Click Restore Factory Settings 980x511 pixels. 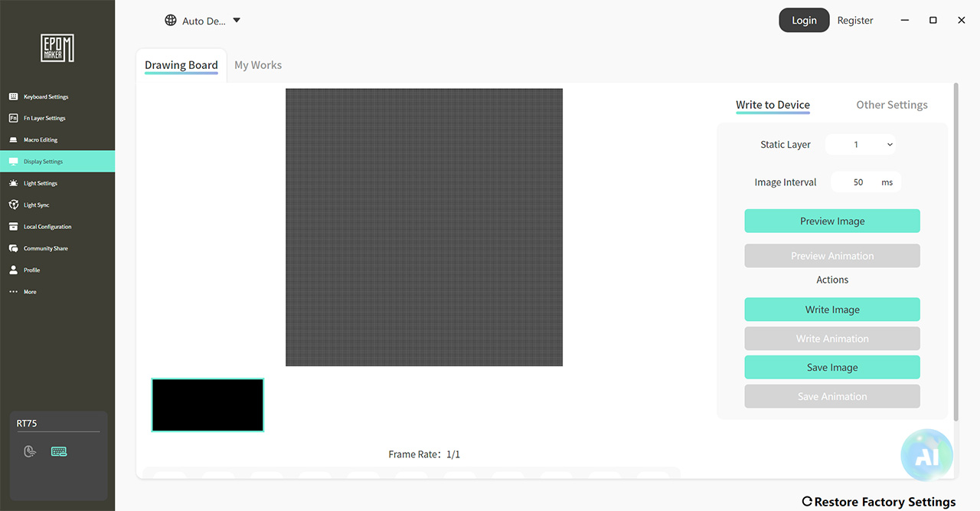[x=878, y=502]
